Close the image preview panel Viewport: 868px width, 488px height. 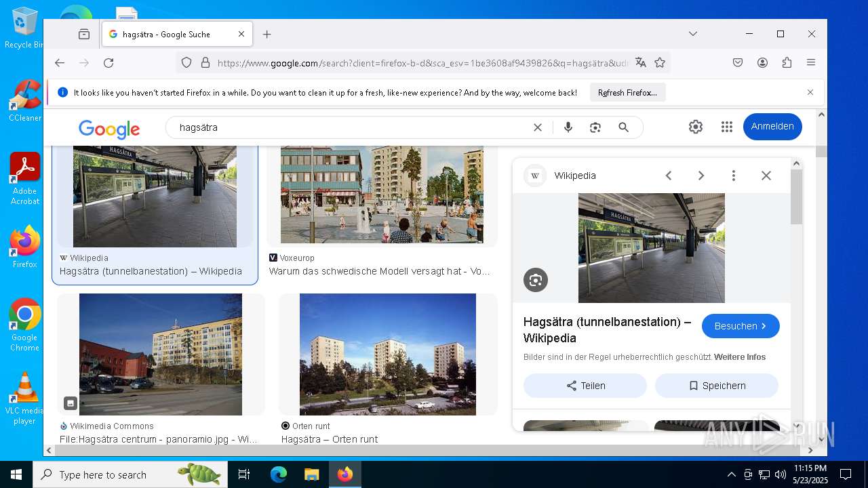click(x=766, y=176)
